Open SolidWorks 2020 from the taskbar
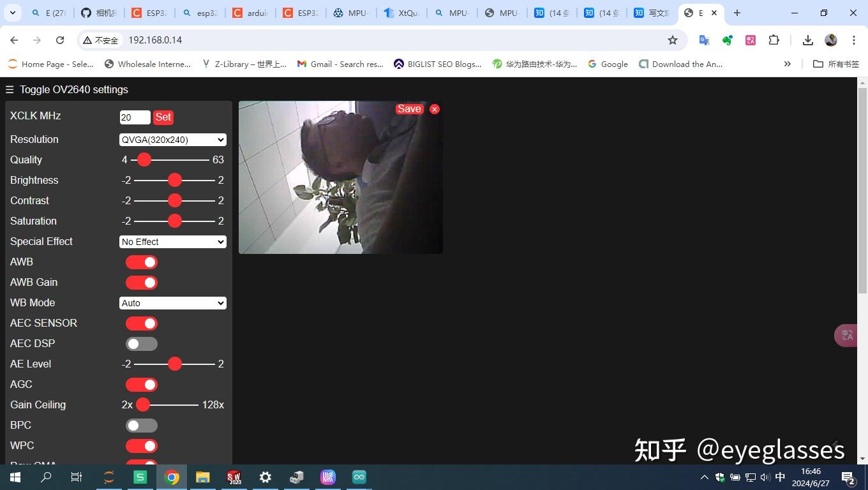 pyautogui.click(x=234, y=477)
